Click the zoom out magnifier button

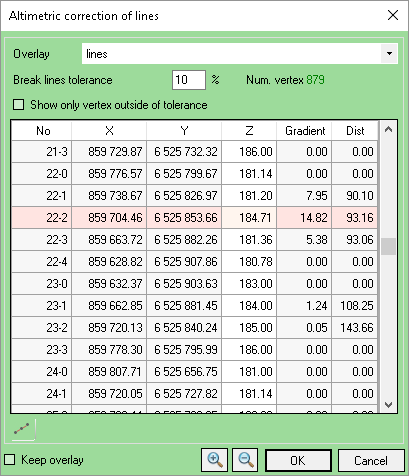pyautogui.click(x=245, y=460)
